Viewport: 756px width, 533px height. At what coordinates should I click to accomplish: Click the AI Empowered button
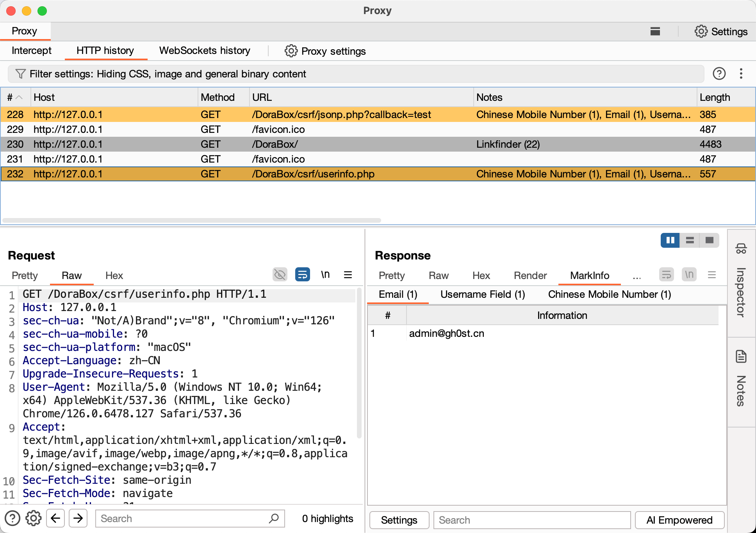click(x=679, y=520)
